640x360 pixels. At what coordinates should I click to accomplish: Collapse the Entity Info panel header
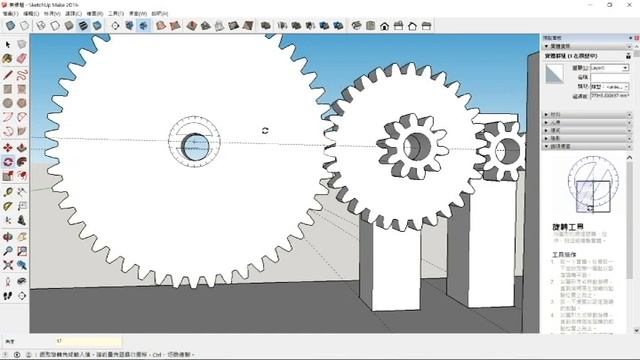[586, 46]
